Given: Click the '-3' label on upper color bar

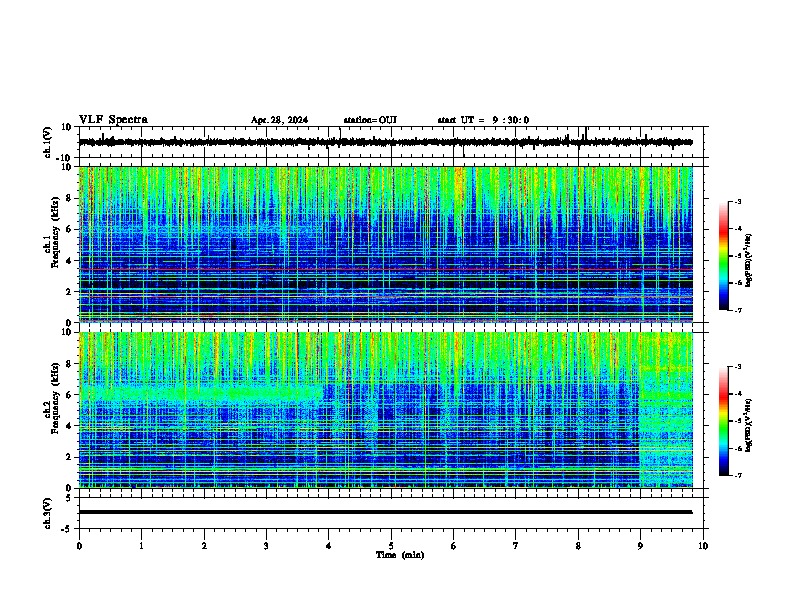Looking at the screenshot, I should [737, 201].
